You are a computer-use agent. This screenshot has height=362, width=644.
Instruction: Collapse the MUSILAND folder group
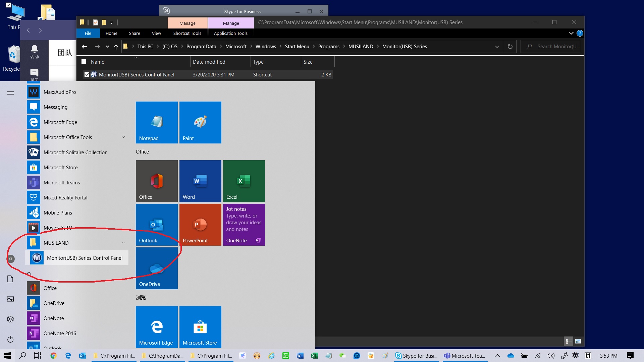[123, 243]
